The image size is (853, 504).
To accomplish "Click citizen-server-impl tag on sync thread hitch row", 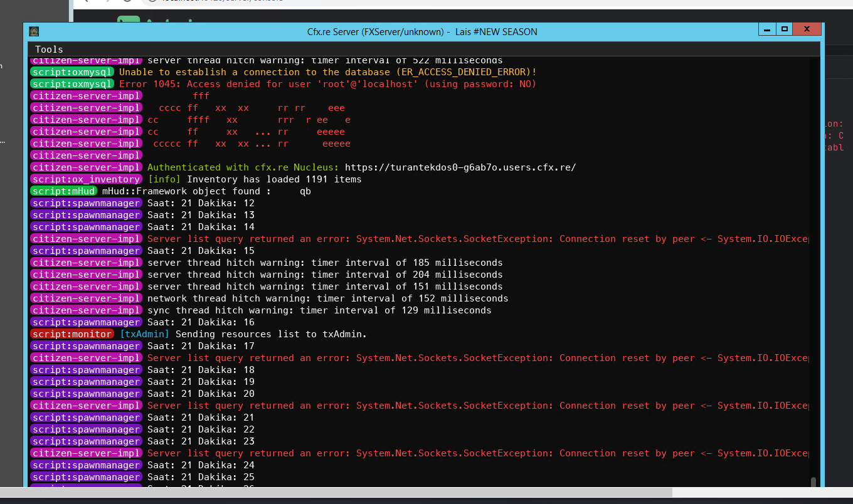I will click(x=86, y=310).
